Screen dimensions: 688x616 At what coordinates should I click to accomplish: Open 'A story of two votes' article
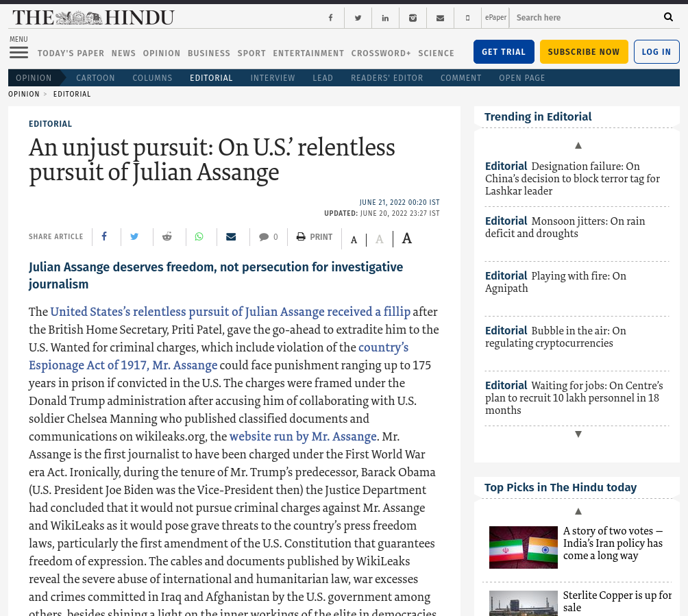click(x=613, y=543)
